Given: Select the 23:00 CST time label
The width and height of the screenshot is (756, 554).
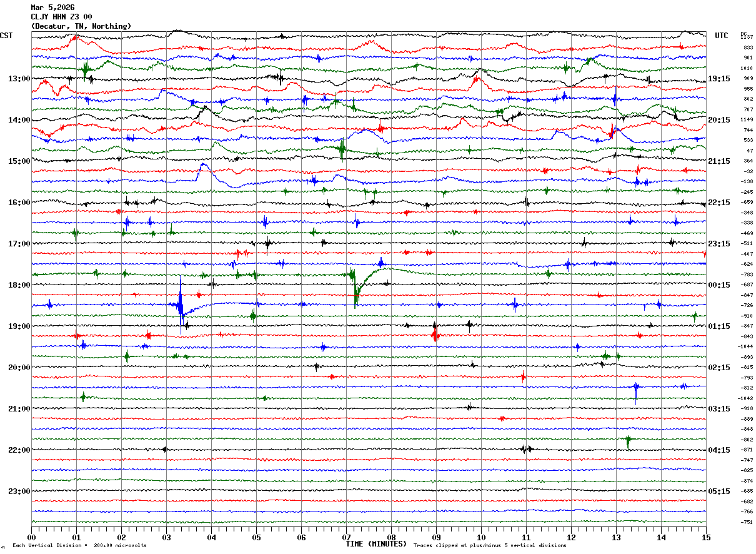Looking at the screenshot, I should (x=19, y=491).
